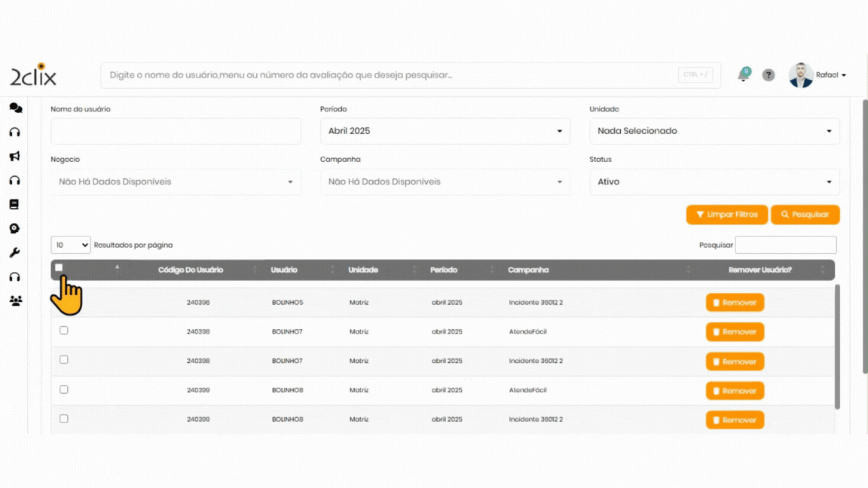Click the table's vertical scrollbar
868x488 pixels.
[x=838, y=346]
